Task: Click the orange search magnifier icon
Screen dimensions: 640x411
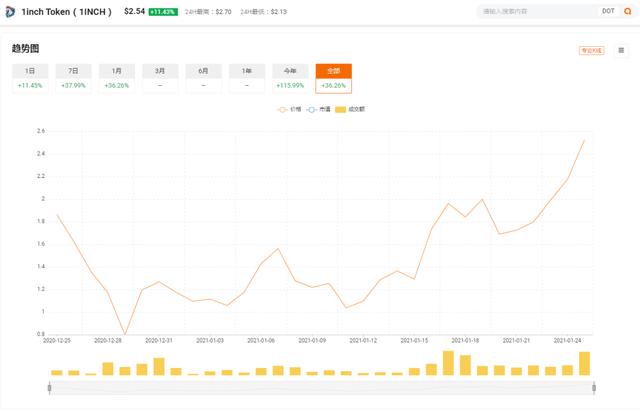Action: [x=627, y=11]
